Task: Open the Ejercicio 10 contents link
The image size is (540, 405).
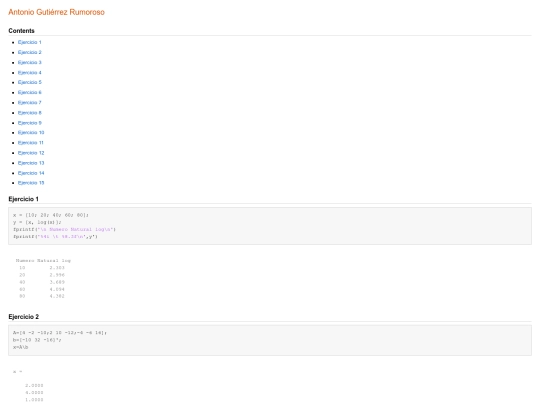Action: click(31, 133)
